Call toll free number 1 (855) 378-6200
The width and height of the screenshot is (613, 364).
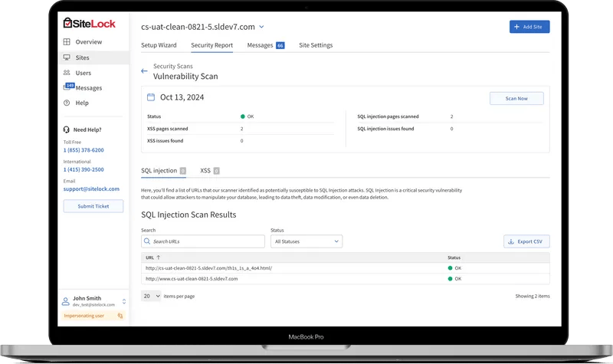click(84, 150)
